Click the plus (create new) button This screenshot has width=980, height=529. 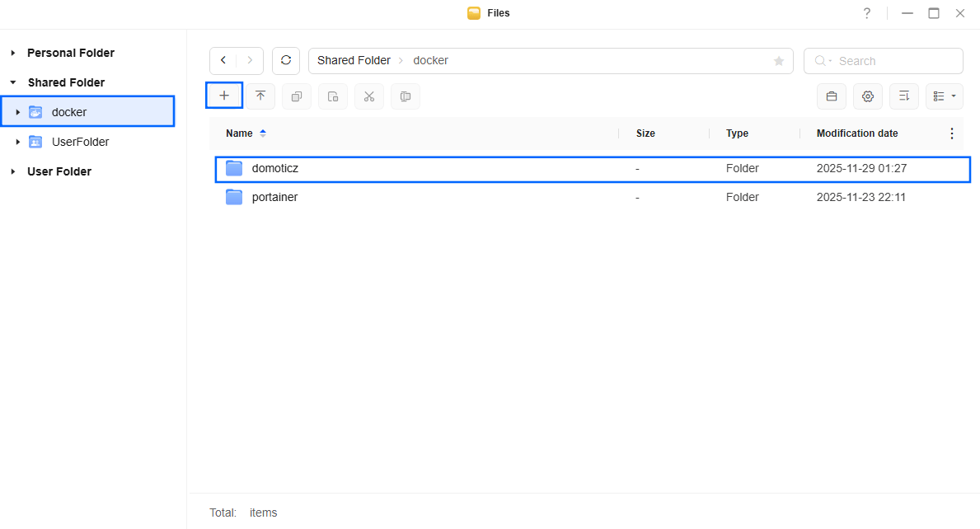pos(223,96)
